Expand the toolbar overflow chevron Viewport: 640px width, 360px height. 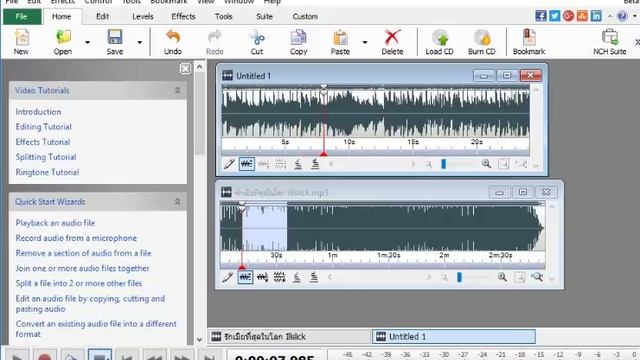point(637,42)
